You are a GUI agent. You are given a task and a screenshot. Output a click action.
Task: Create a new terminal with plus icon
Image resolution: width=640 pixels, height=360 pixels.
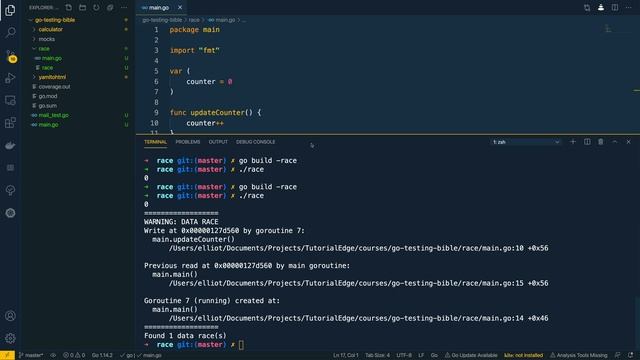[x=573, y=142]
